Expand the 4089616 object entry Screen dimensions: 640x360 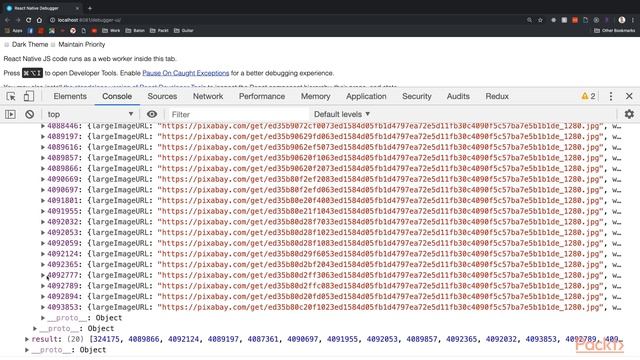click(43, 147)
